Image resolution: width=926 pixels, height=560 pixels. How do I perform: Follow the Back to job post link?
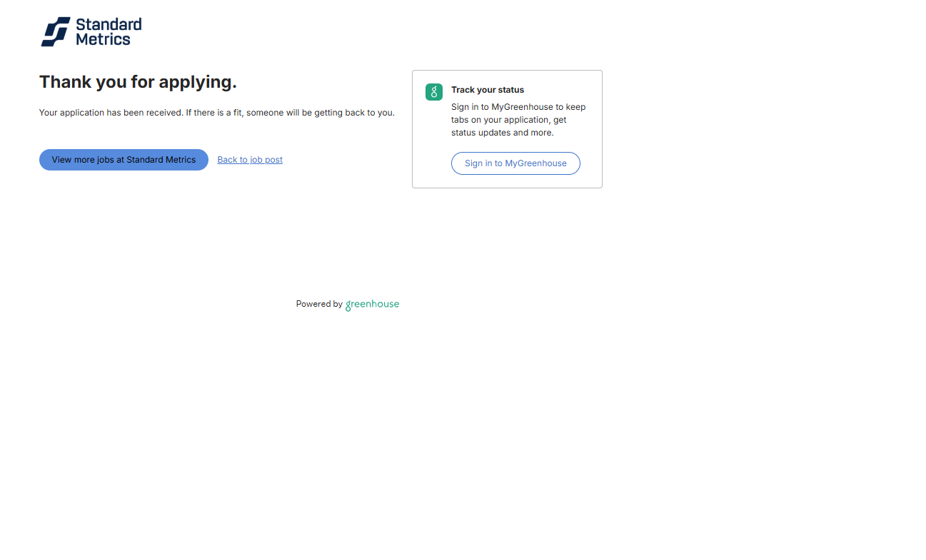click(250, 160)
